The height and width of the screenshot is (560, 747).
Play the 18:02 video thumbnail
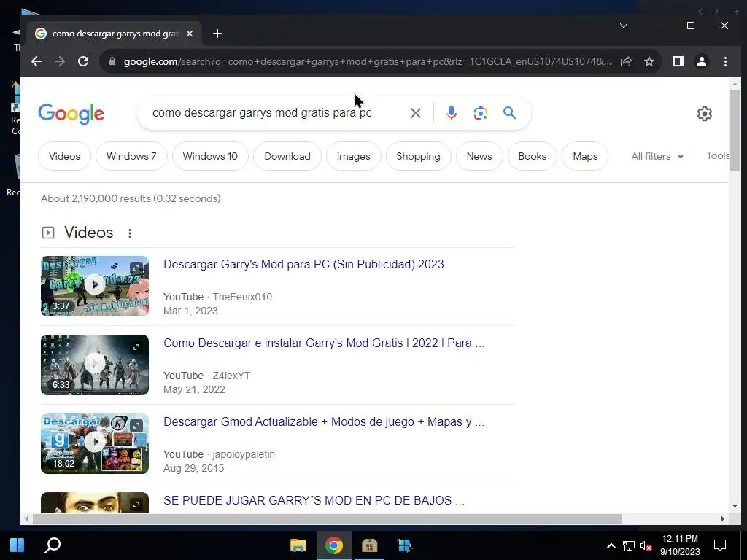tap(95, 443)
